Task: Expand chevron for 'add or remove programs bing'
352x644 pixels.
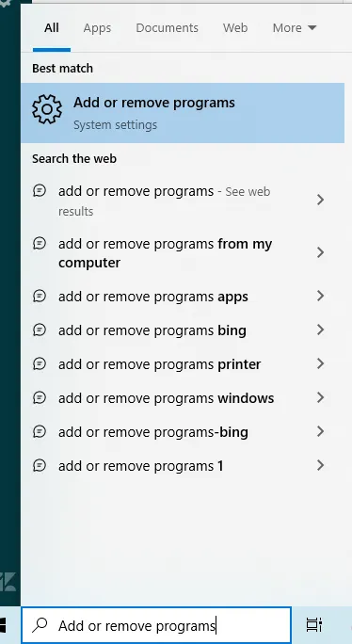Action: coord(320,330)
